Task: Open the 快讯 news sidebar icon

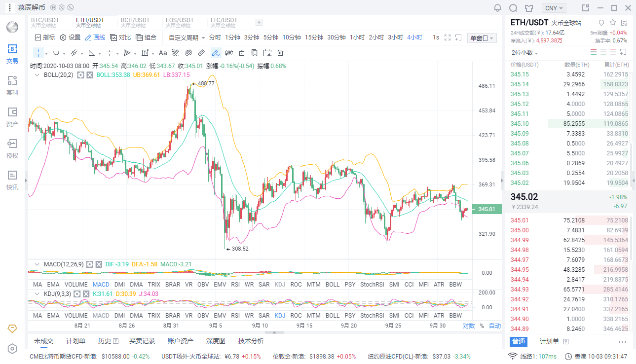Action: [12, 180]
